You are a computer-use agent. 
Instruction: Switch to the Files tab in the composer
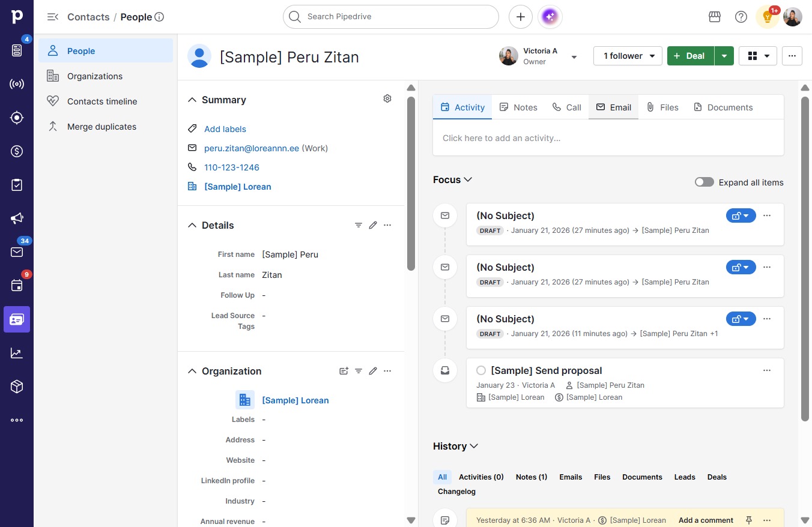pos(662,107)
